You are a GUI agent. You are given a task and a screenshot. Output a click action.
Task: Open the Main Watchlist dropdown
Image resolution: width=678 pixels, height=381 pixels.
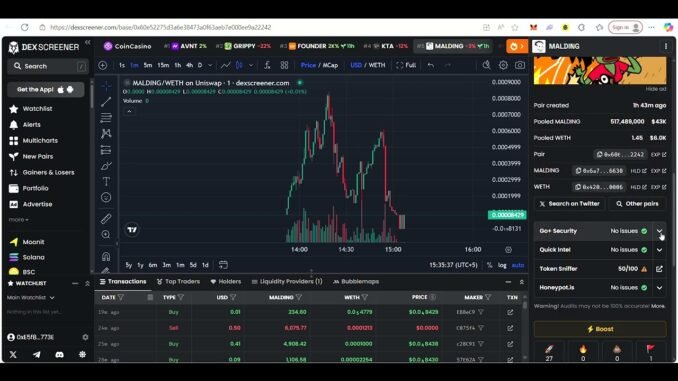point(31,298)
